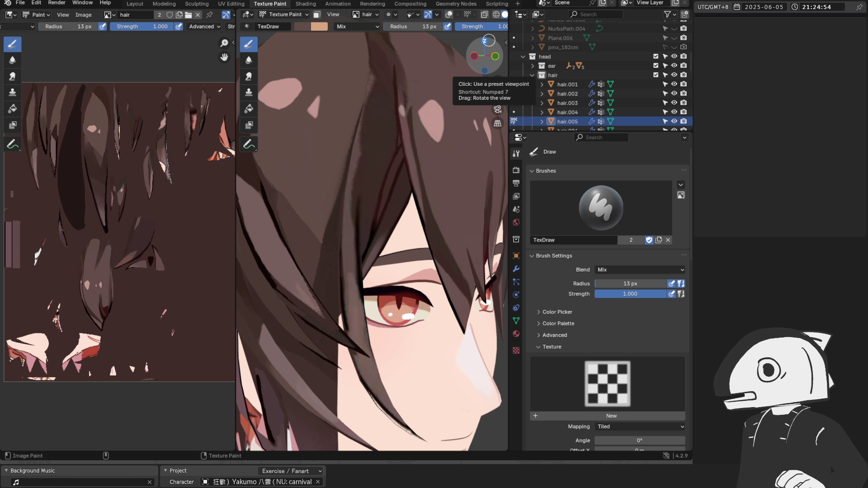The width and height of the screenshot is (868, 488).
Task: Switch to the Sculpting workspace tab
Action: pos(197,4)
